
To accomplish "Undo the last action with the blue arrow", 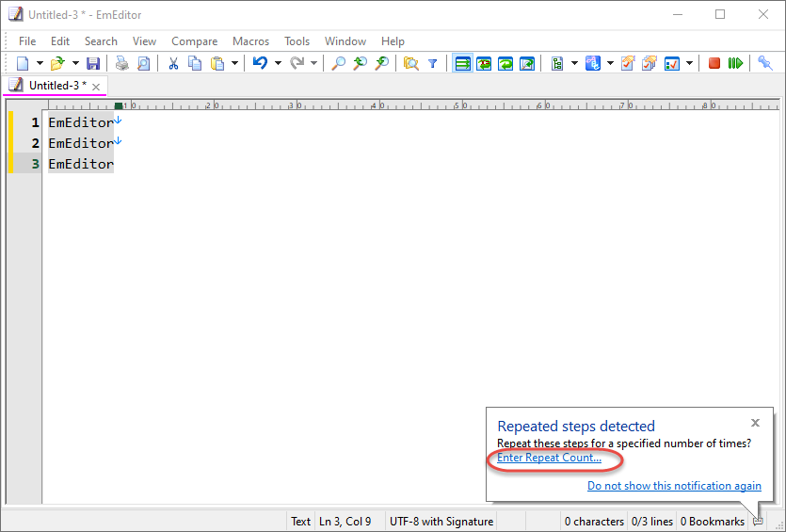I will (x=260, y=64).
